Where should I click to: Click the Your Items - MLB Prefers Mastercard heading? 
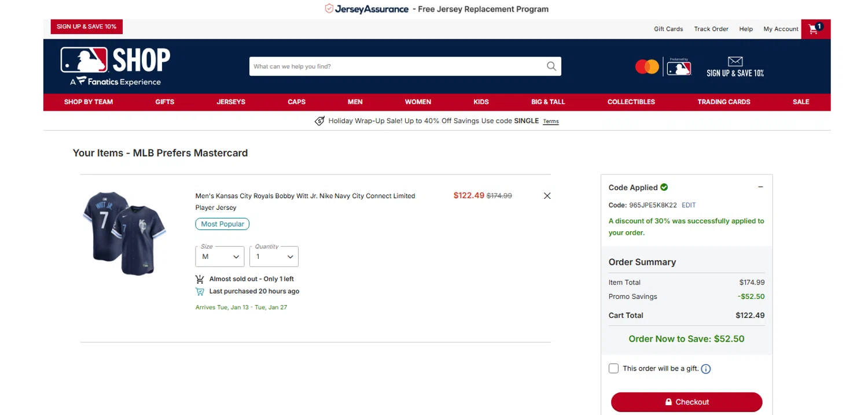[x=160, y=153]
